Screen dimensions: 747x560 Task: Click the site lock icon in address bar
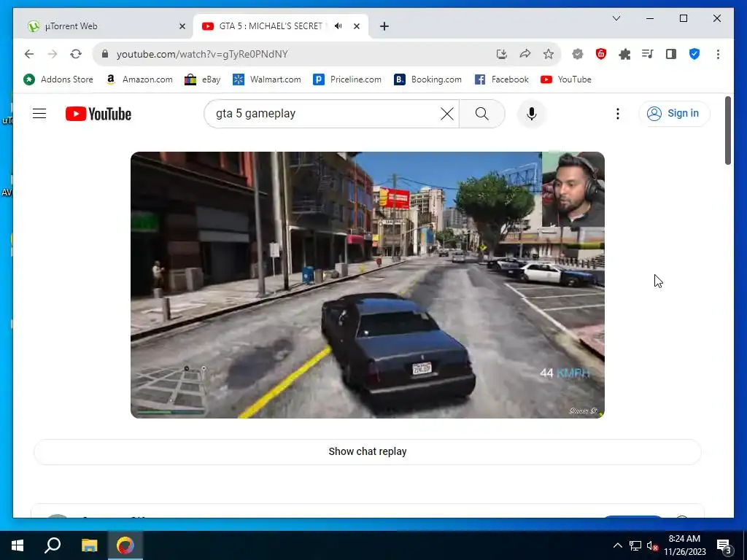coord(105,54)
